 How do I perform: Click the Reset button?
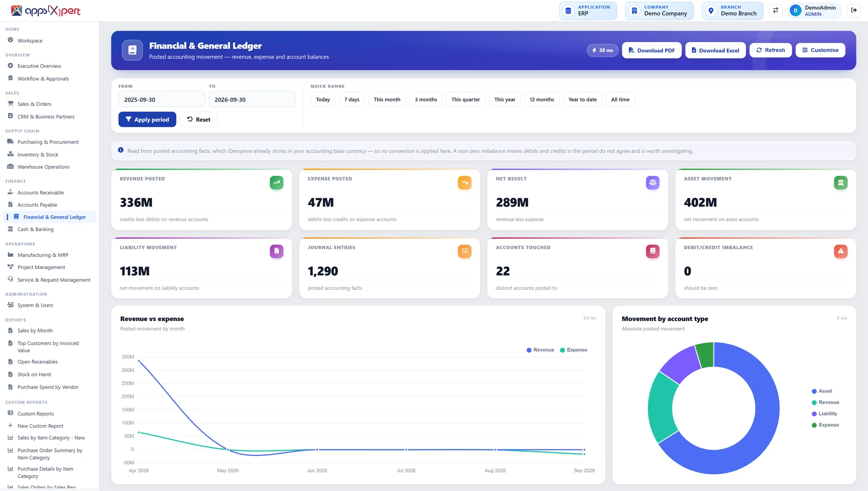199,119
